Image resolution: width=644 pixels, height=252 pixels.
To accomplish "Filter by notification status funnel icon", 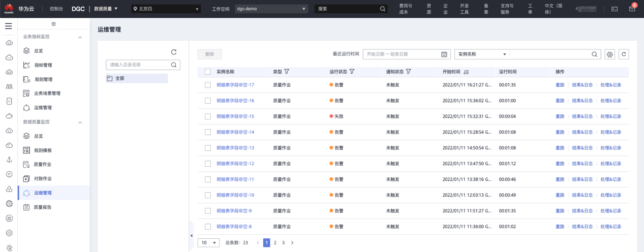I will [408, 72].
